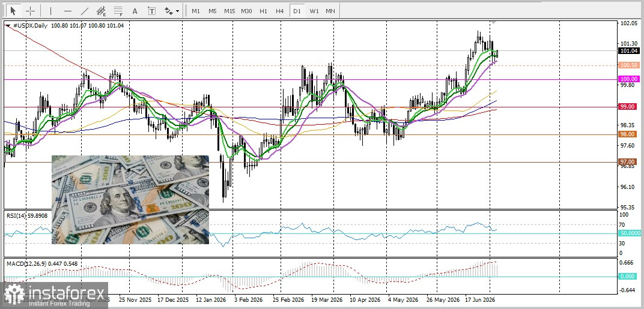The width and height of the screenshot is (644, 309).
Task: Click the 102.05 price scale value
Action: (628, 23)
